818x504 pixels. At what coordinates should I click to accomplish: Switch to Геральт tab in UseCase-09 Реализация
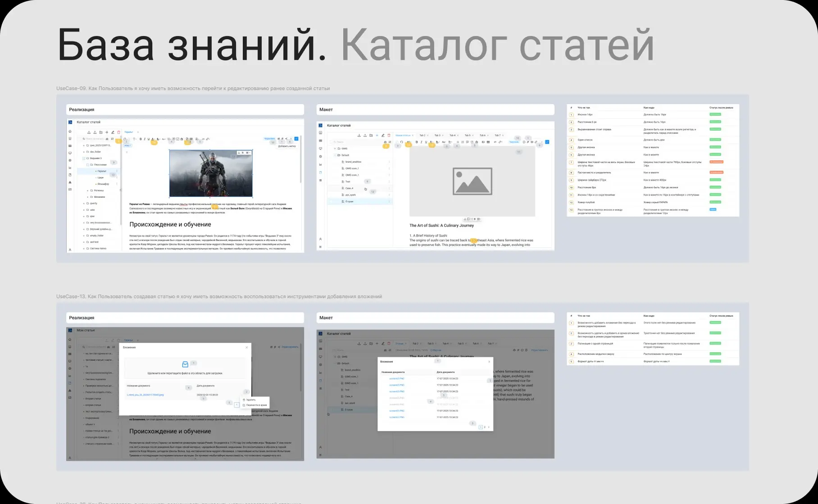click(x=129, y=132)
